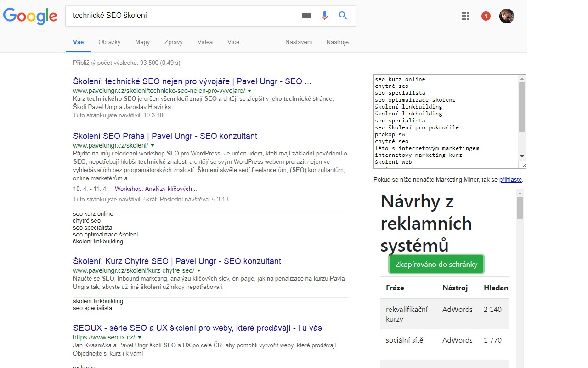Screen dimensions: 588x368
Task: Open sitelink 'Workshop: Analýzy klíčových ...'
Action: coord(157,189)
